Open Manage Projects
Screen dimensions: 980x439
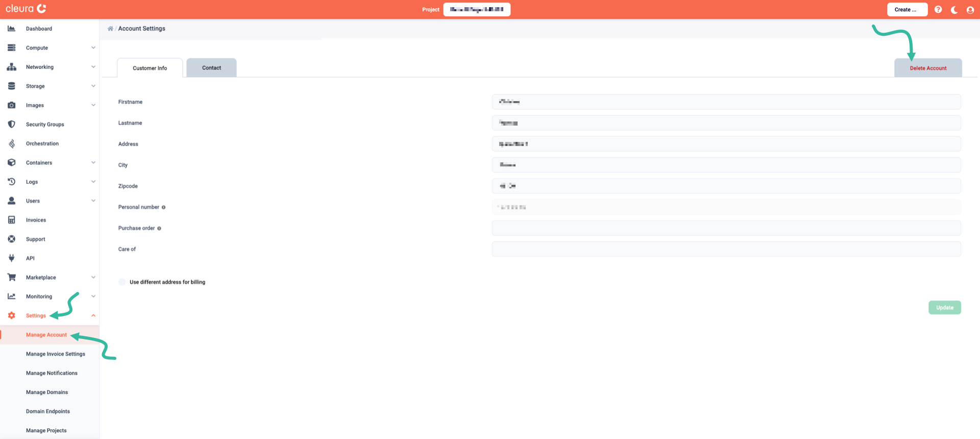[46, 430]
